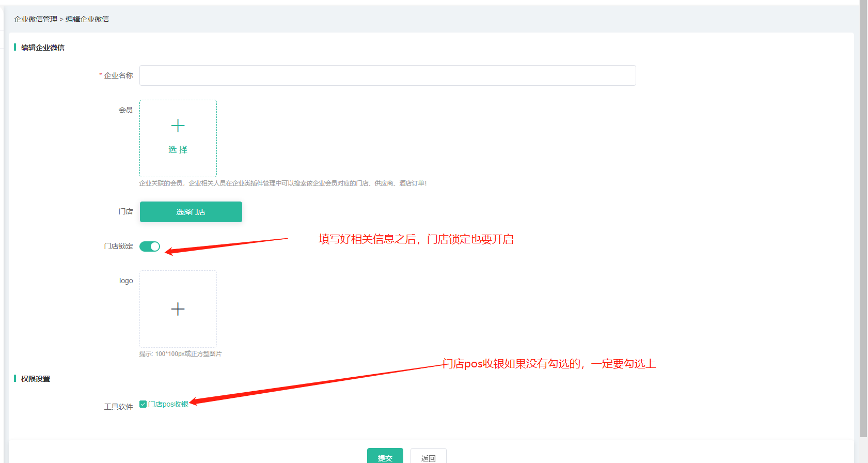Click the 工具软件 label
The image size is (868, 463).
(118, 407)
